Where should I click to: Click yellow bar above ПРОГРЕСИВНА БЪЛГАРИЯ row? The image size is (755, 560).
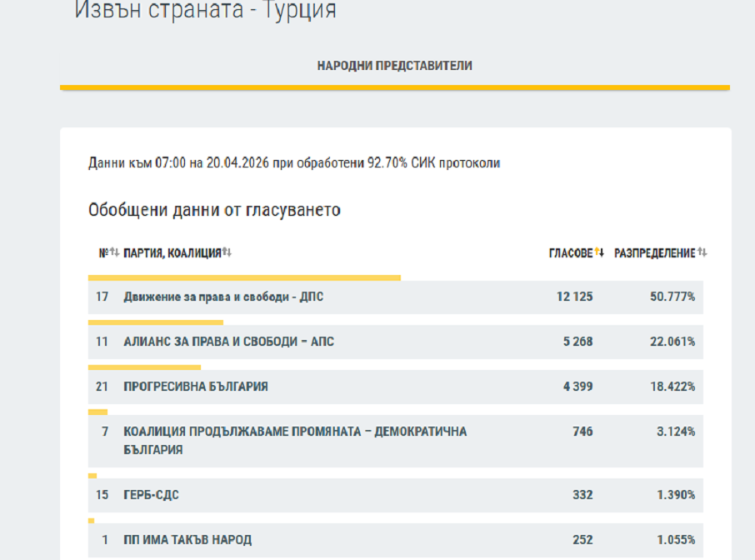(x=144, y=367)
